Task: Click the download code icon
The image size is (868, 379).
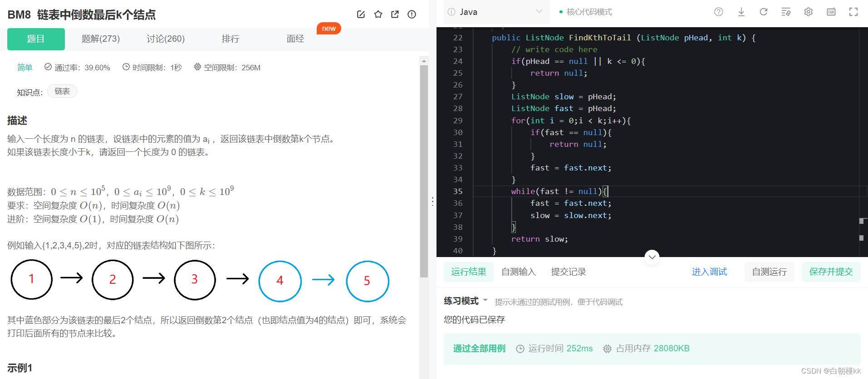Action: click(x=741, y=12)
